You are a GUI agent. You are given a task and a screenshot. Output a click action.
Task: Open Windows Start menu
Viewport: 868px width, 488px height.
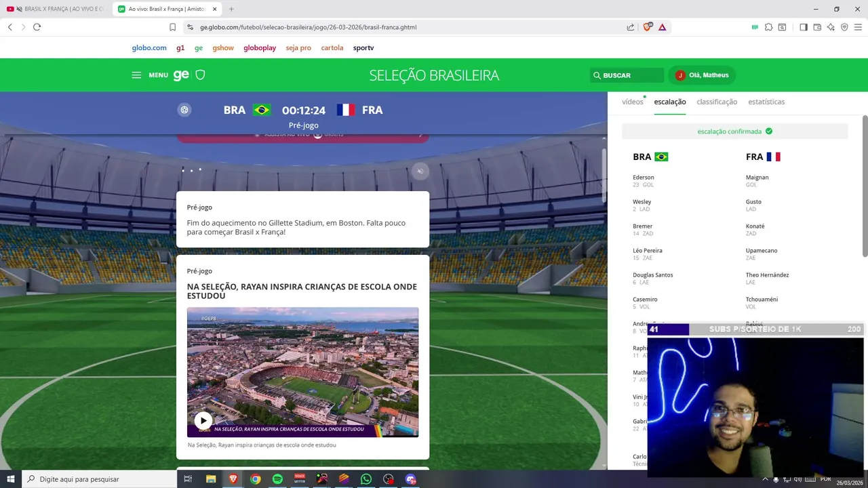click(x=10, y=479)
